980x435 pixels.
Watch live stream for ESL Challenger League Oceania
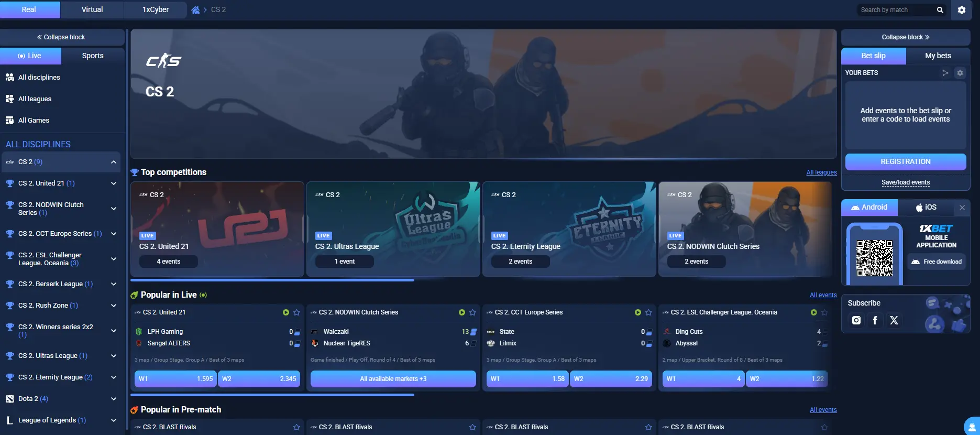[x=814, y=312]
